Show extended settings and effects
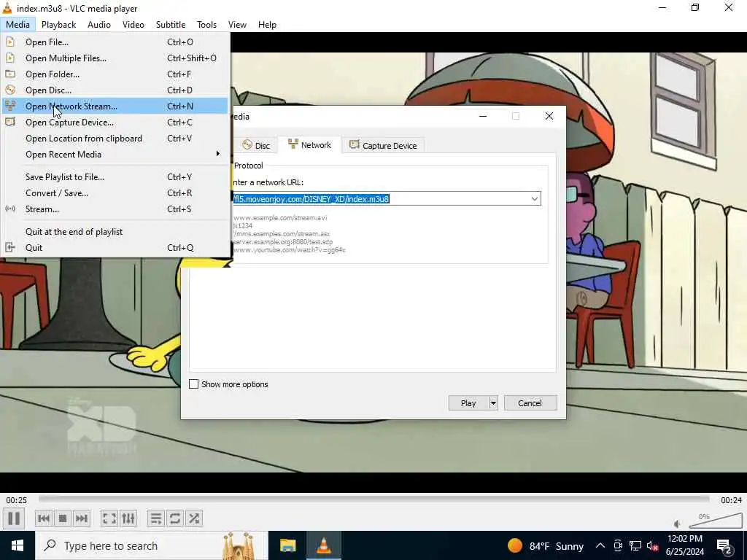 tap(128, 518)
